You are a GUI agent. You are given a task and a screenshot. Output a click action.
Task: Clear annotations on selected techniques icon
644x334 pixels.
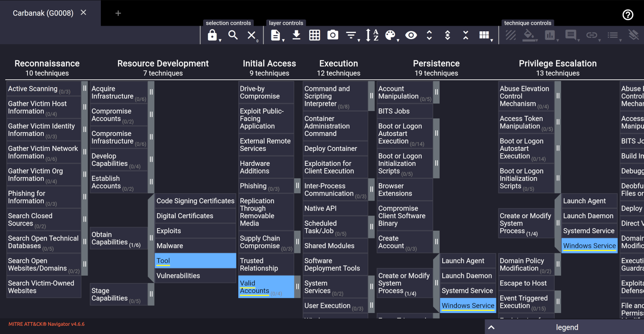tap(633, 35)
